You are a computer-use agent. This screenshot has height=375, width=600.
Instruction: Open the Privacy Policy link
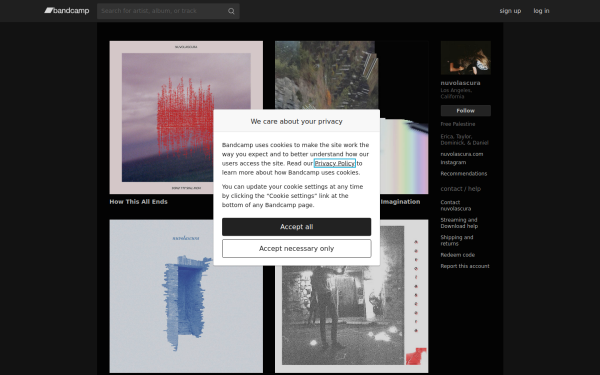pyautogui.click(x=334, y=163)
